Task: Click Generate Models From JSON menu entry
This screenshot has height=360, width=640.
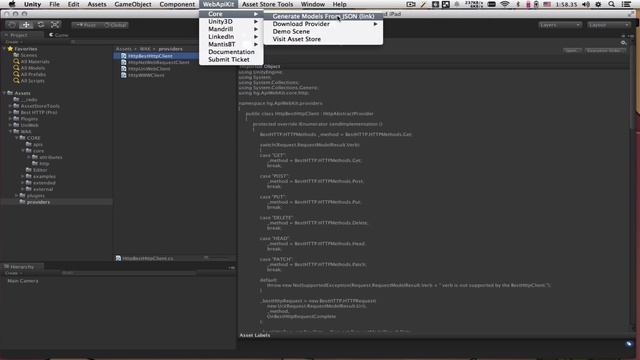Action: click(x=323, y=16)
